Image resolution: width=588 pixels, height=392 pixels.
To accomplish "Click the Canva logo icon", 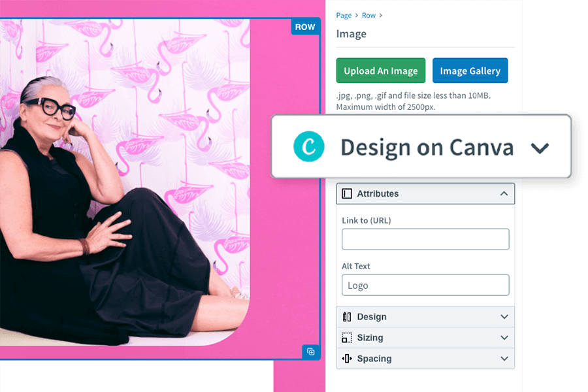I will (308, 147).
